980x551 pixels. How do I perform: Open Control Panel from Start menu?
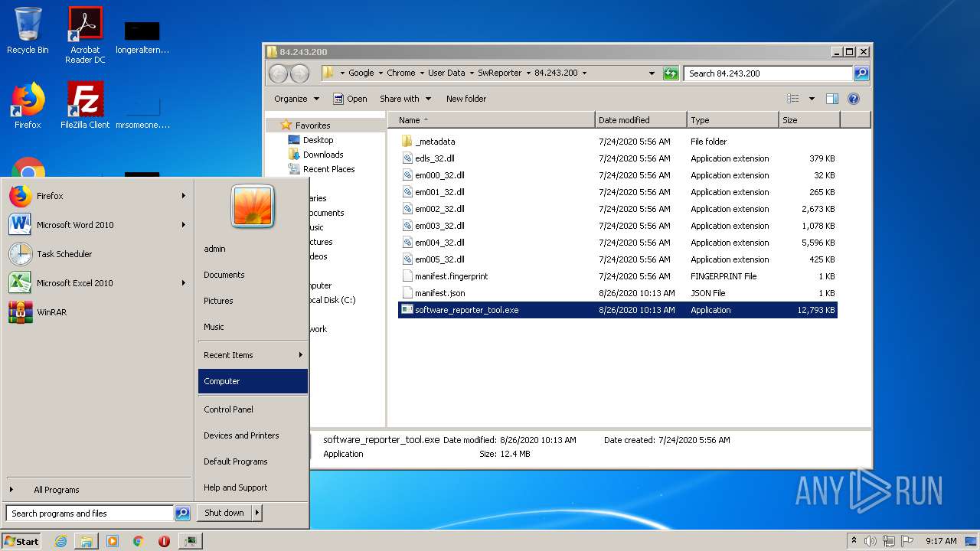pos(253,409)
